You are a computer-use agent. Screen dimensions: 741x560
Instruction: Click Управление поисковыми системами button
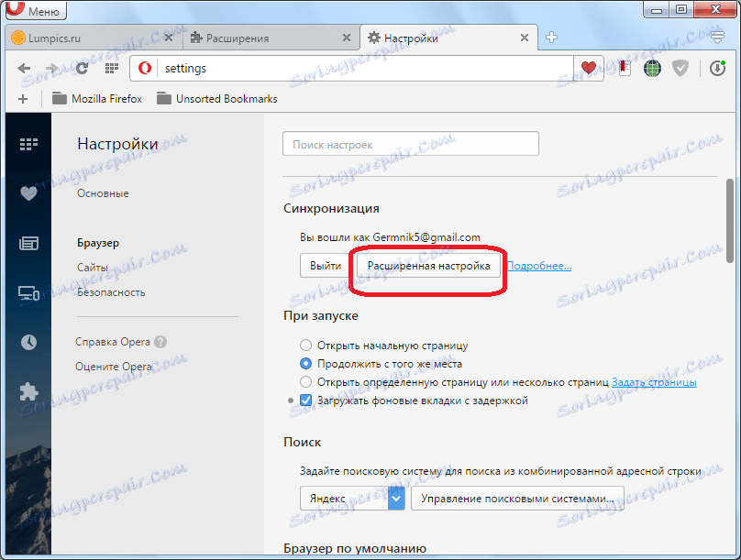click(517, 499)
